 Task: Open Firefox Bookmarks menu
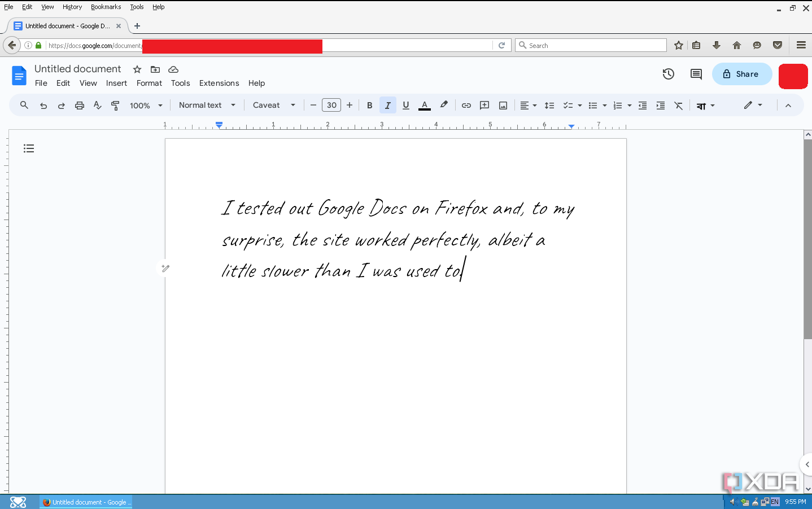(106, 7)
